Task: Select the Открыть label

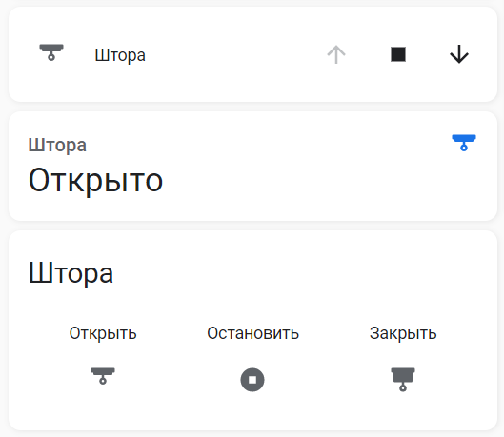Action: tap(103, 333)
